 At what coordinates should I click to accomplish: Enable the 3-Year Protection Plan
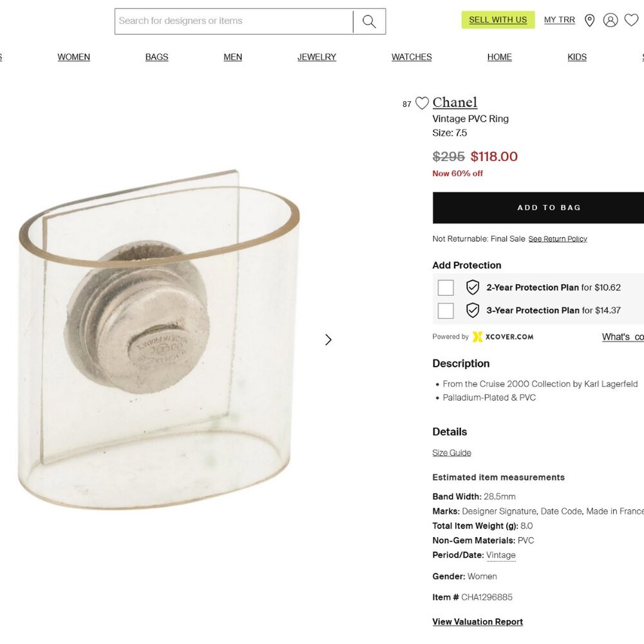446,310
